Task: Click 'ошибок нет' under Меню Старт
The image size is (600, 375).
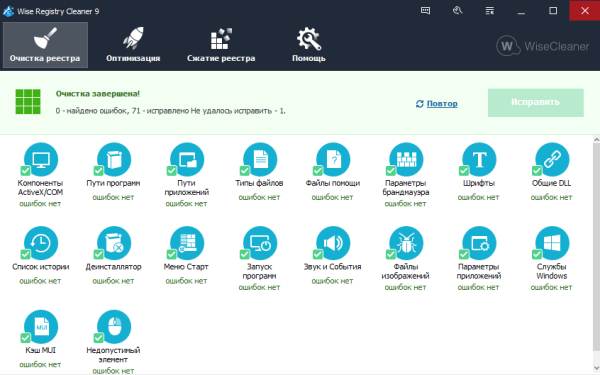Action: pyautogui.click(x=186, y=281)
